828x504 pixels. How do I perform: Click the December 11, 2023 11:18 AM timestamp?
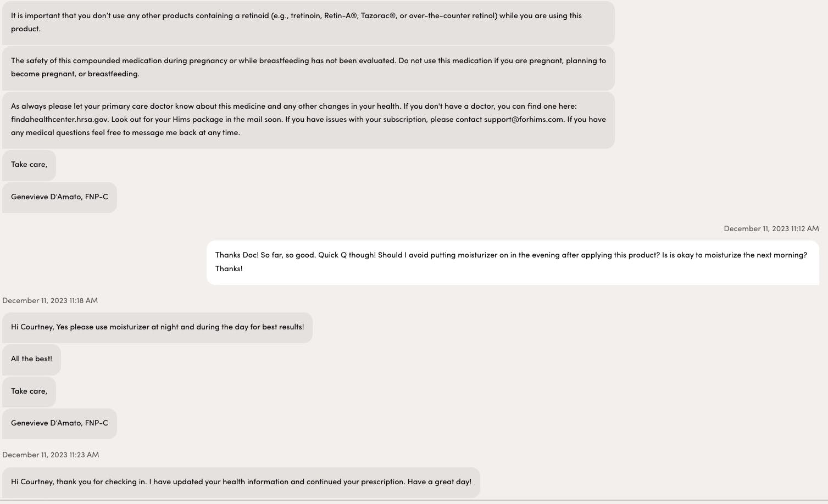click(50, 301)
